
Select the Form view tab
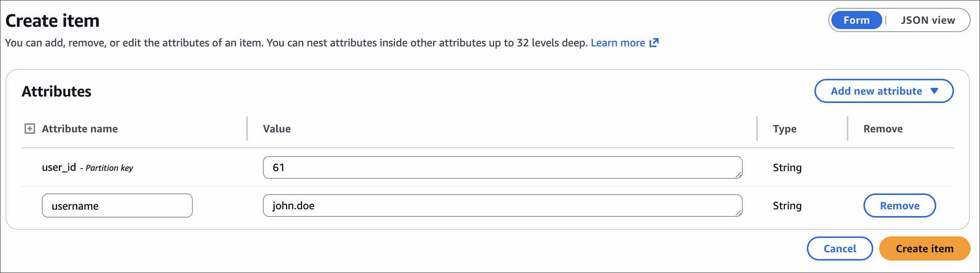[x=856, y=20]
